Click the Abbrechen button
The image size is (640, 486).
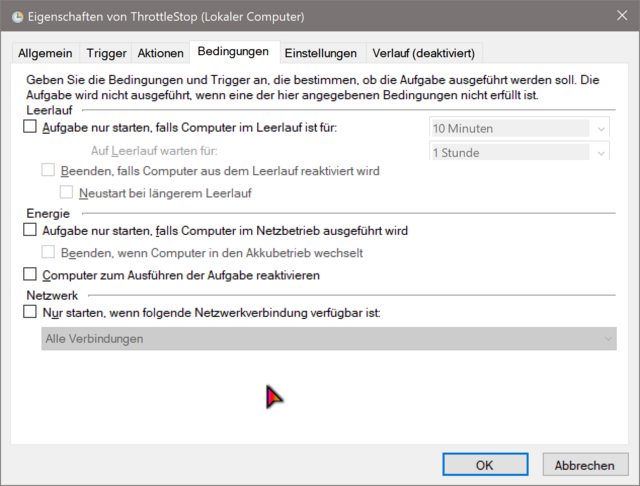(x=585, y=465)
